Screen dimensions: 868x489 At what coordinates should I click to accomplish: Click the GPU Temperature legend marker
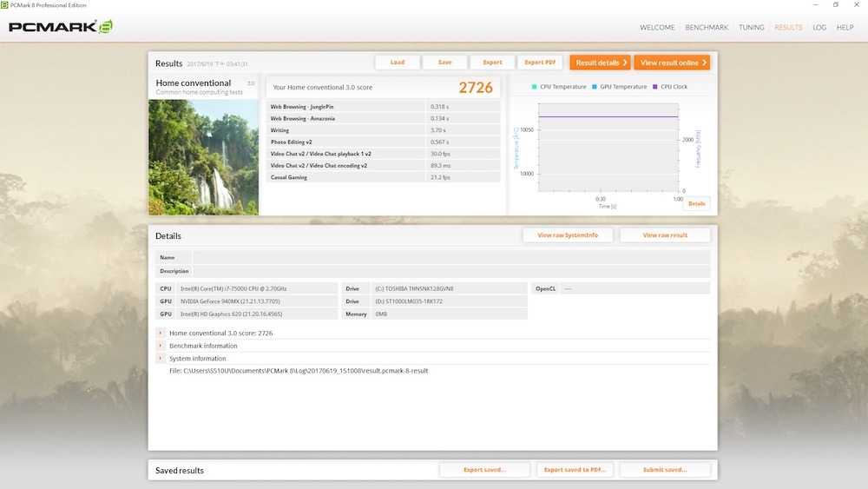pos(595,87)
